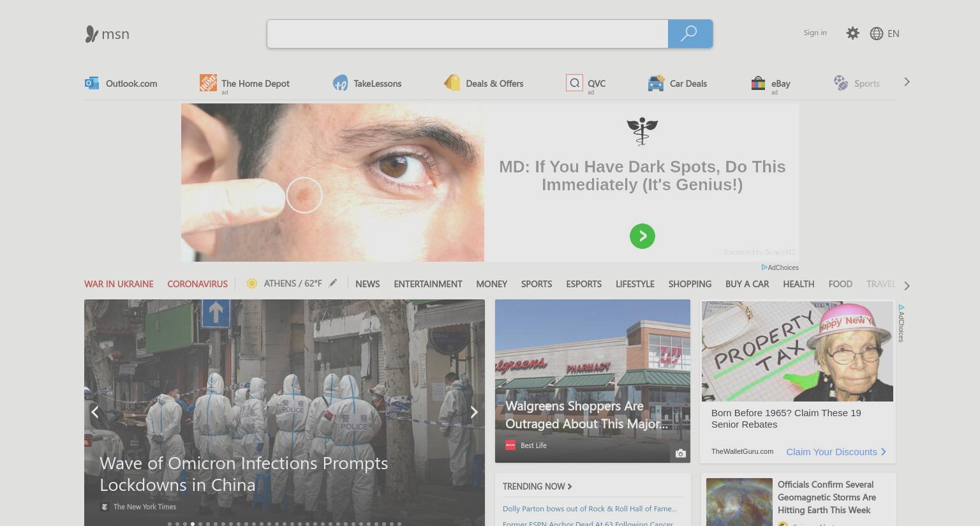Click the property tax ad image
The image size is (980, 526).
tap(798, 351)
